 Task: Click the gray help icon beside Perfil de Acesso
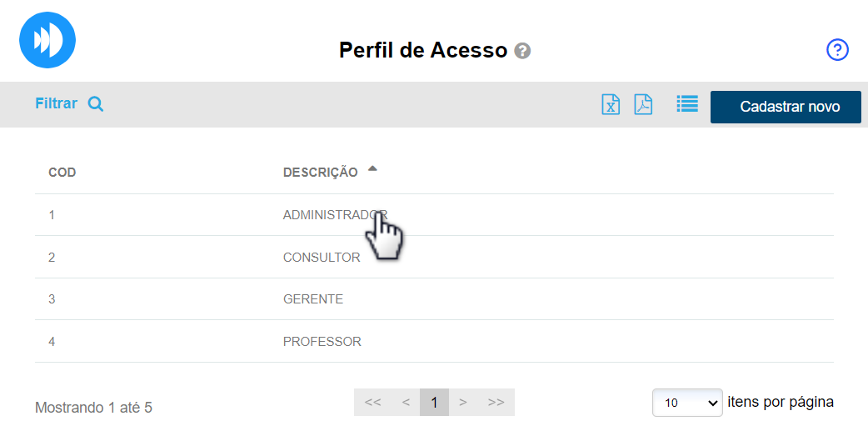522,51
